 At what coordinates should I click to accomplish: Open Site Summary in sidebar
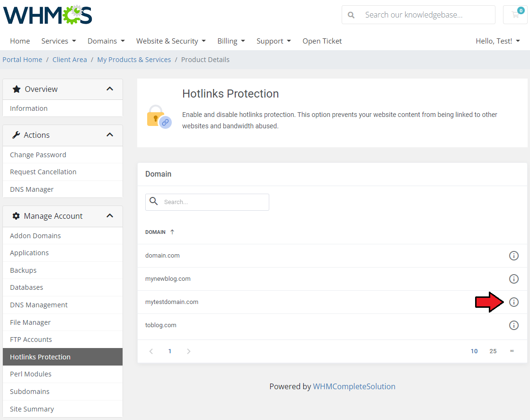tap(62, 409)
